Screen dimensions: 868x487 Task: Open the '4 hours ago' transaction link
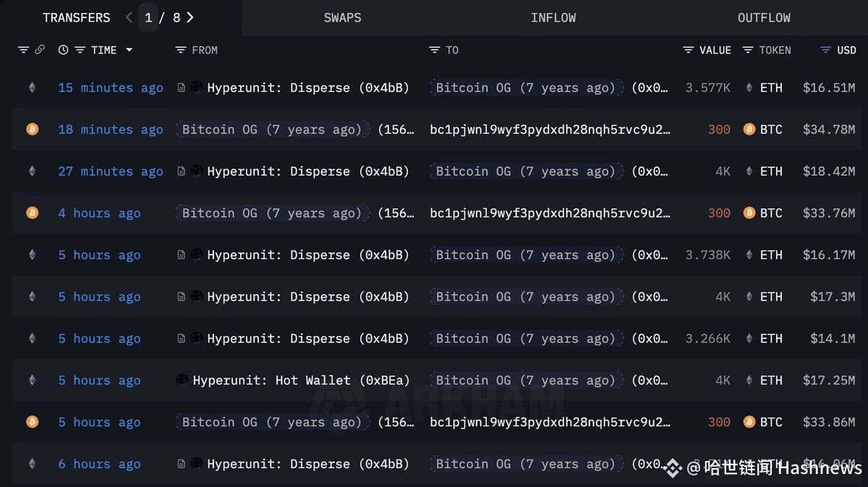[x=99, y=213]
